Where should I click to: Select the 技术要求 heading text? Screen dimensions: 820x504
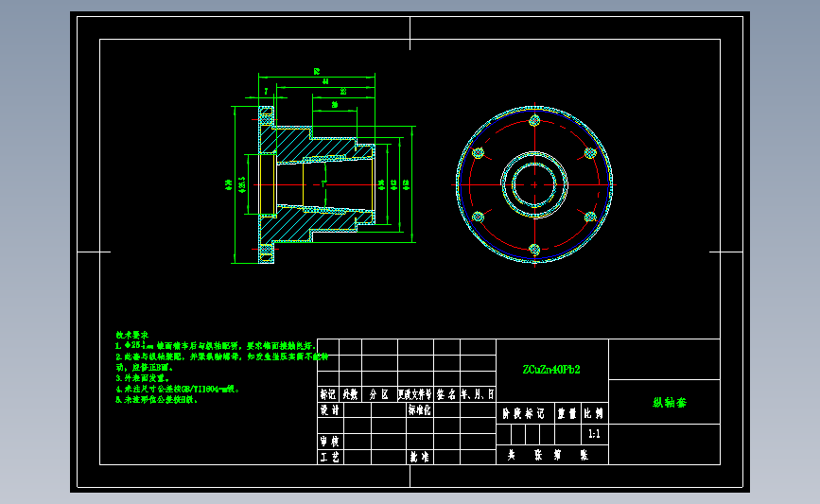131,335
